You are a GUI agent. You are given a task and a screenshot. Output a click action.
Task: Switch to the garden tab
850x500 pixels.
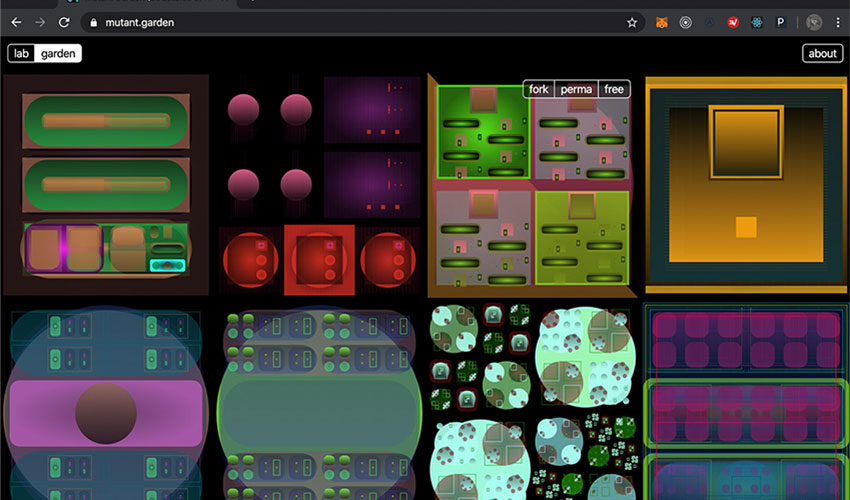58,53
